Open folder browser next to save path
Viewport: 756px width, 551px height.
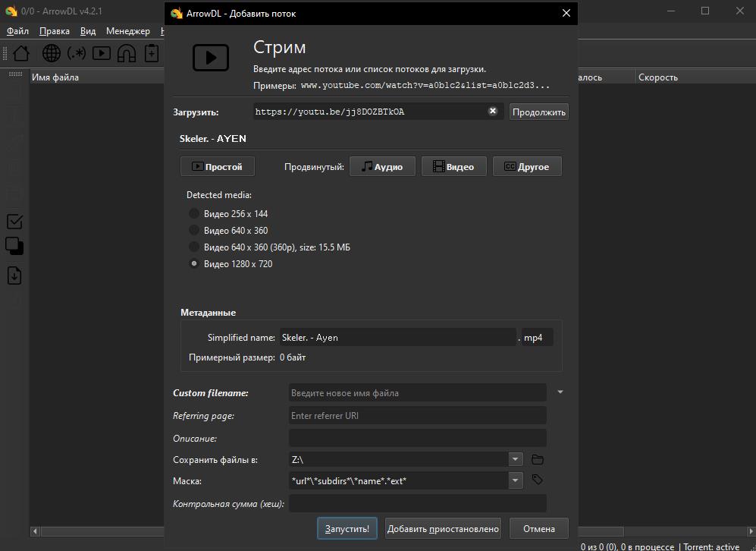(538, 459)
